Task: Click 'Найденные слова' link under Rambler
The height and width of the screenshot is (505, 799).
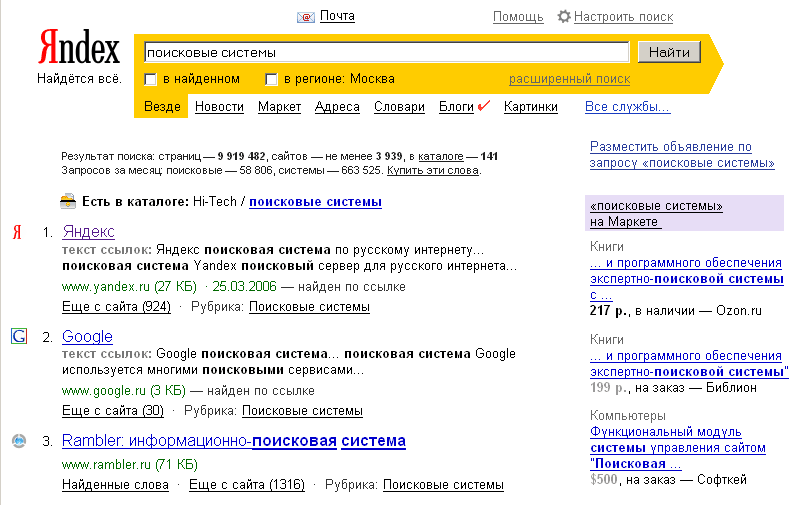Action: (x=115, y=485)
